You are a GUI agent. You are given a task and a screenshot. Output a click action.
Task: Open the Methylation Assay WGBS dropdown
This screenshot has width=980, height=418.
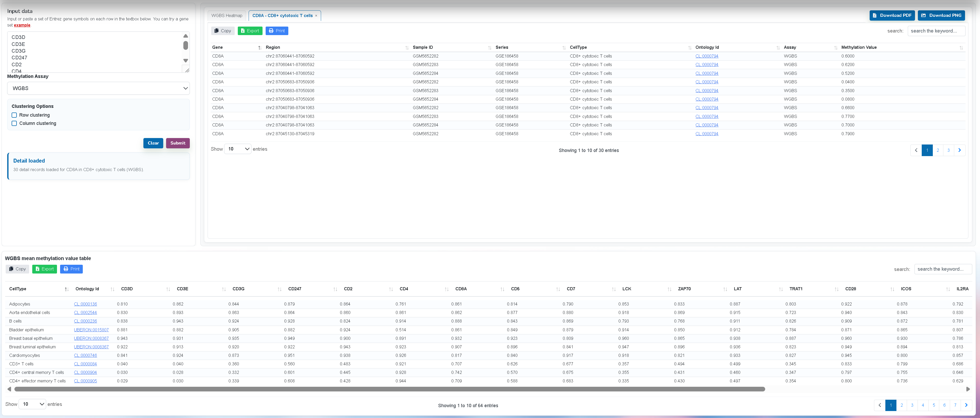[99, 88]
